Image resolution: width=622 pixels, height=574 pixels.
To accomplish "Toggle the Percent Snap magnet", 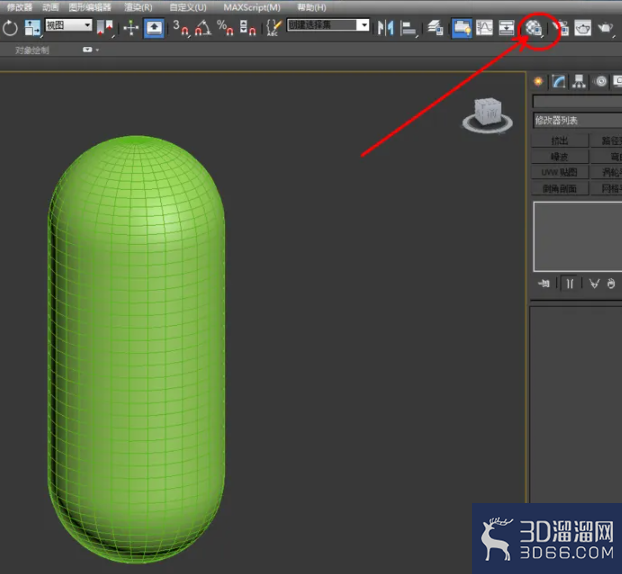I will (x=225, y=28).
